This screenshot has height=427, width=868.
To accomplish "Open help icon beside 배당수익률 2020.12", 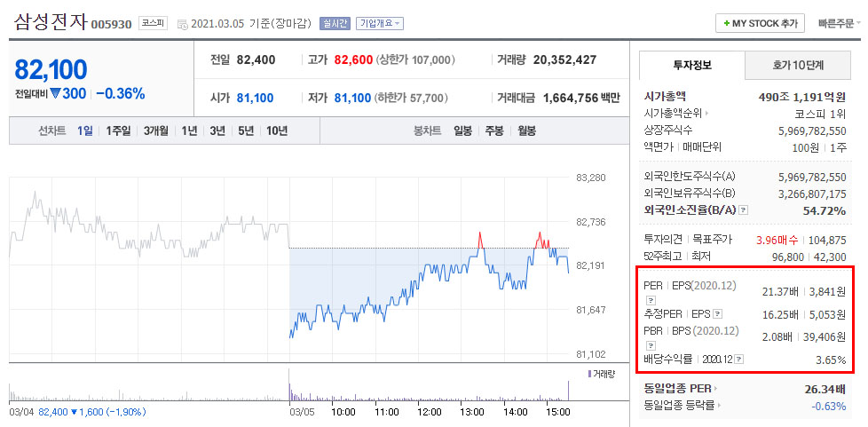I will coord(739,360).
